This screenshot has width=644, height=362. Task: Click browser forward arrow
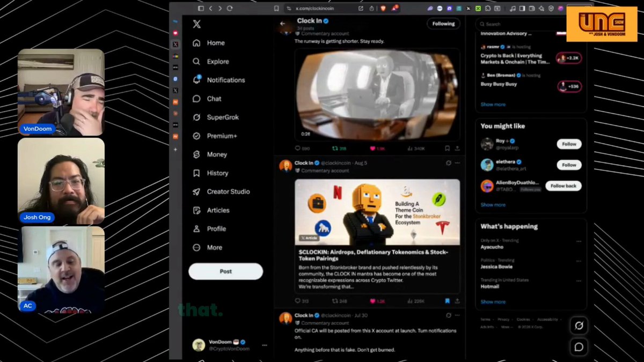tap(219, 8)
